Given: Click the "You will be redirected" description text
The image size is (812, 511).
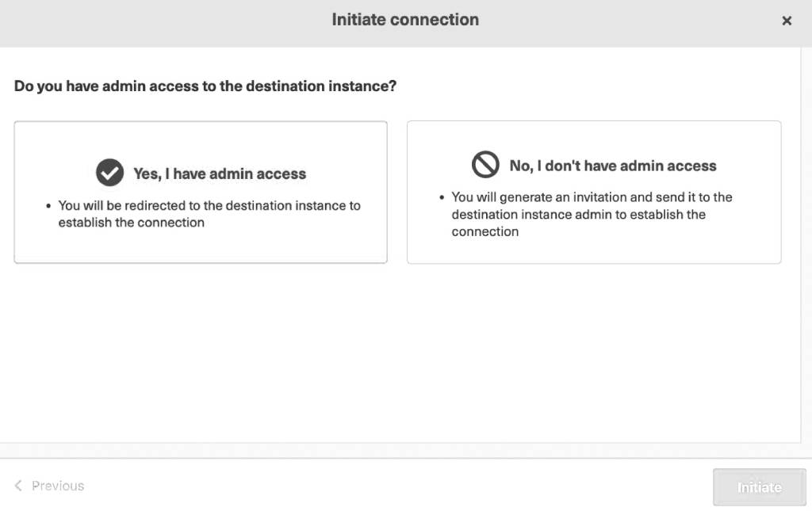Looking at the screenshot, I should click(209, 214).
